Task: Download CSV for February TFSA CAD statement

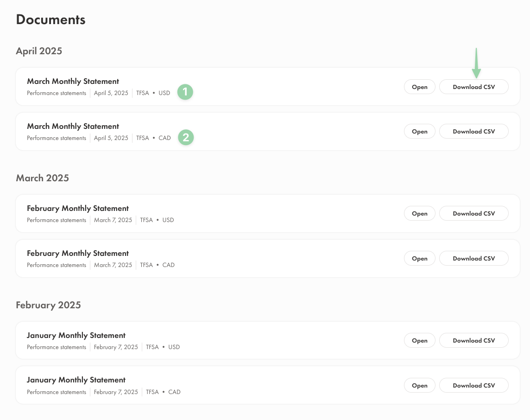Action: click(x=473, y=259)
